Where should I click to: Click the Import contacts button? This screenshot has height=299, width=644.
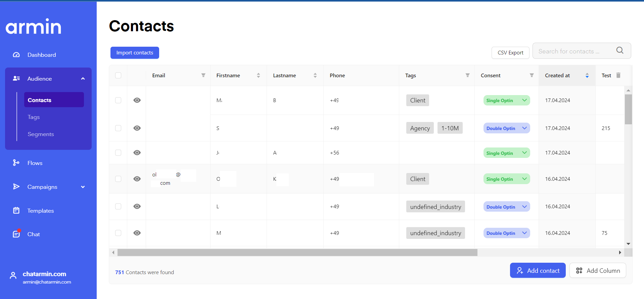pos(135,53)
